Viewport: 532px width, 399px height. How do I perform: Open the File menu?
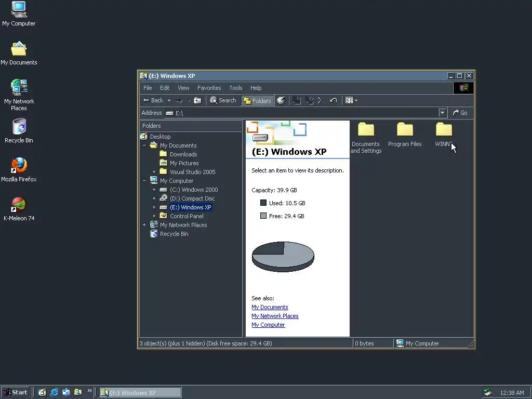pyautogui.click(x=148, y=88)
